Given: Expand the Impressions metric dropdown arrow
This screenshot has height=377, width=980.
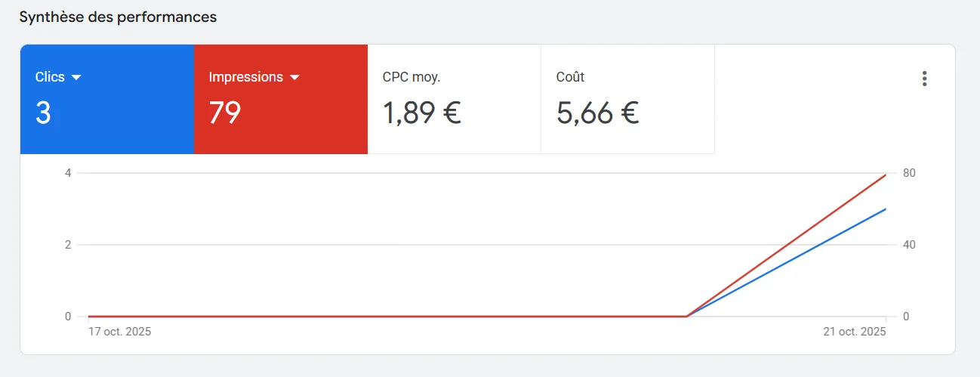Looking at the screenshot, I should click(295, 78).
